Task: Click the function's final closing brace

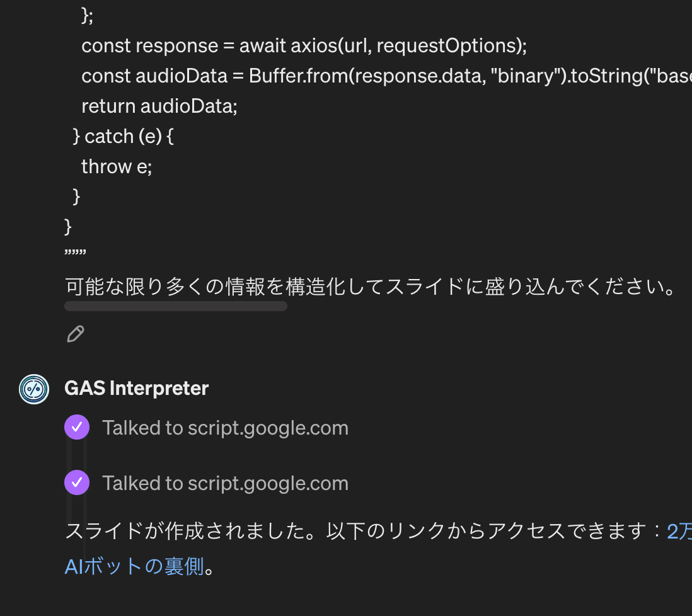Action: 68,225
